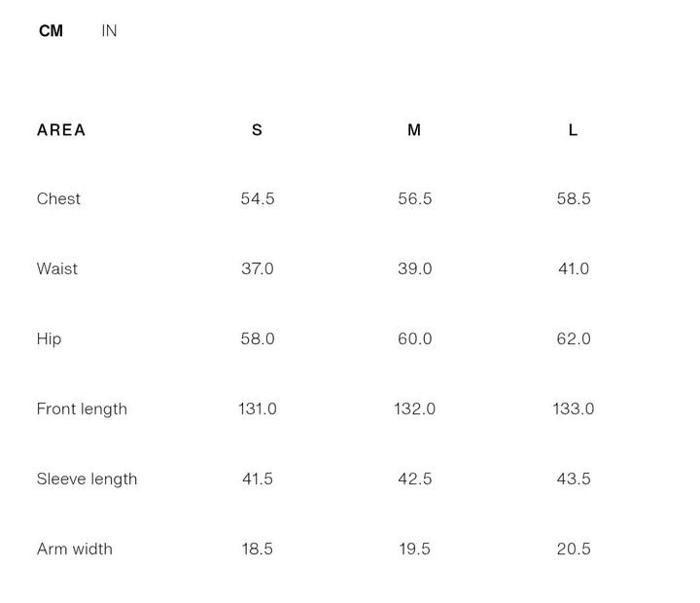
Task: Click the Chest row label
Action: click(58, 198)
